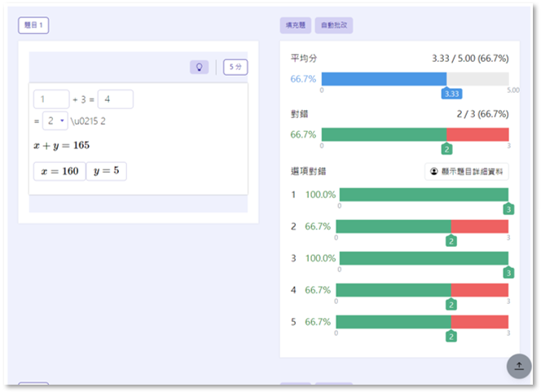Image resolution: width=541 pixels, height=392 pixels.
Task: Click the 顯示題目詳細資料 button
Action: point(467,172)
